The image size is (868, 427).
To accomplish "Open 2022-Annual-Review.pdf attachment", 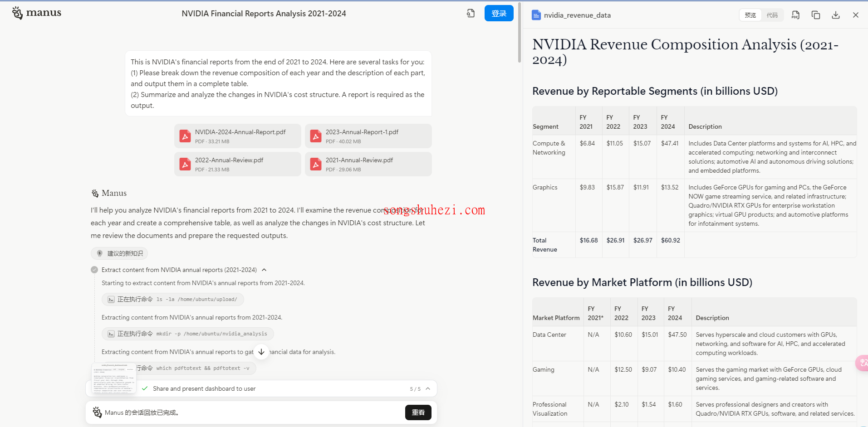I will (237, 164).
